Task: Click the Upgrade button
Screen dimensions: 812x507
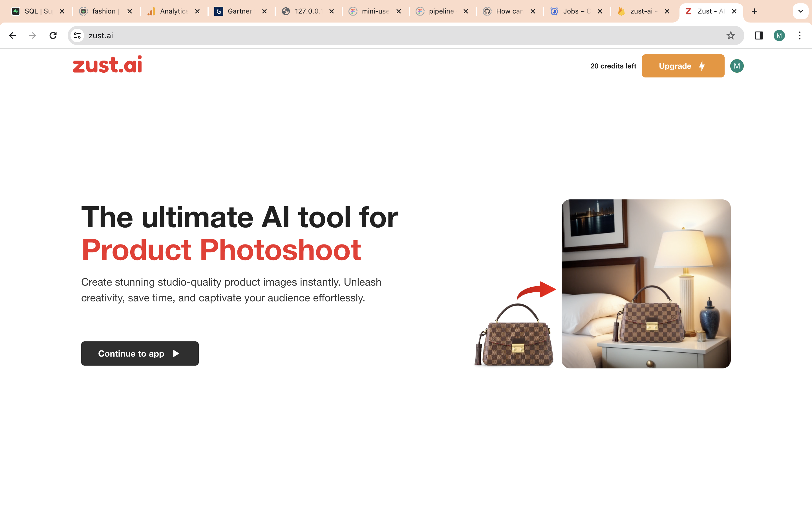Action: [x=683, y=66]
